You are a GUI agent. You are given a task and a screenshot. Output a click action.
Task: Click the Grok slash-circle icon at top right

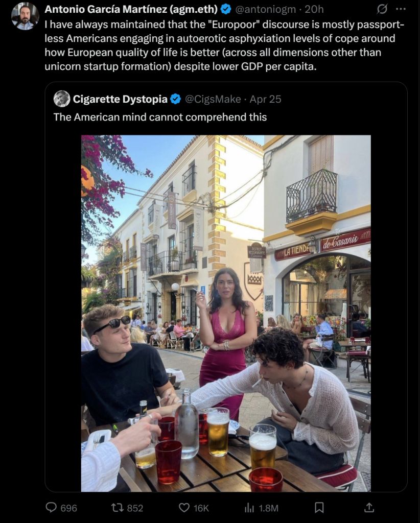382,9
